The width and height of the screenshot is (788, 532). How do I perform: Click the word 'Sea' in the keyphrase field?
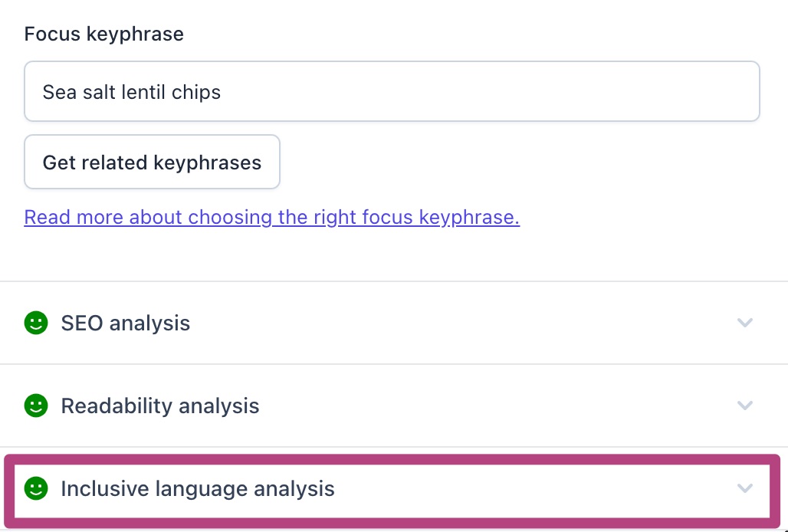click(x=60, y=93)
